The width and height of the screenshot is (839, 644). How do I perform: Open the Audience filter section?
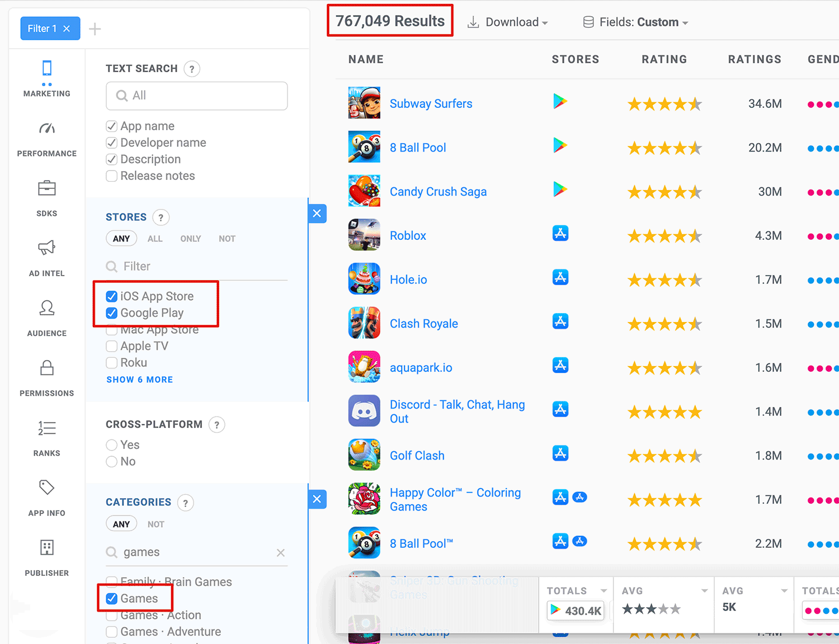click(47, 318)
